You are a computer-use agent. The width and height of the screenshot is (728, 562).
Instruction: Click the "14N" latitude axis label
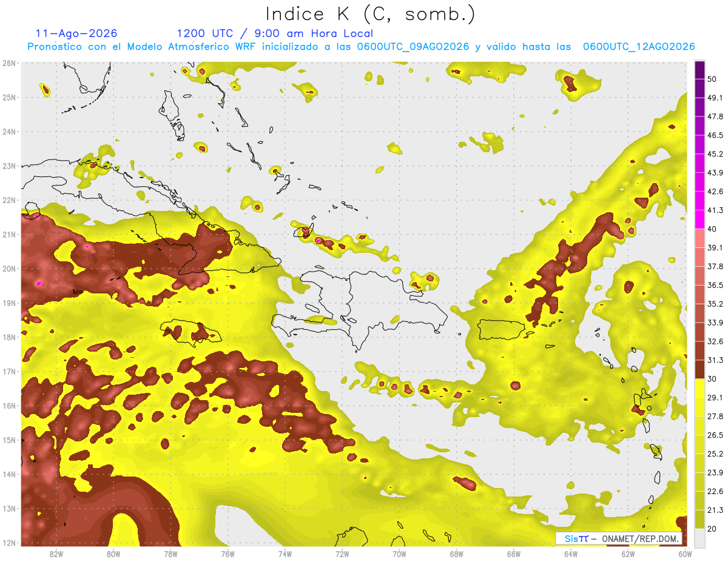tap(8, 474)
